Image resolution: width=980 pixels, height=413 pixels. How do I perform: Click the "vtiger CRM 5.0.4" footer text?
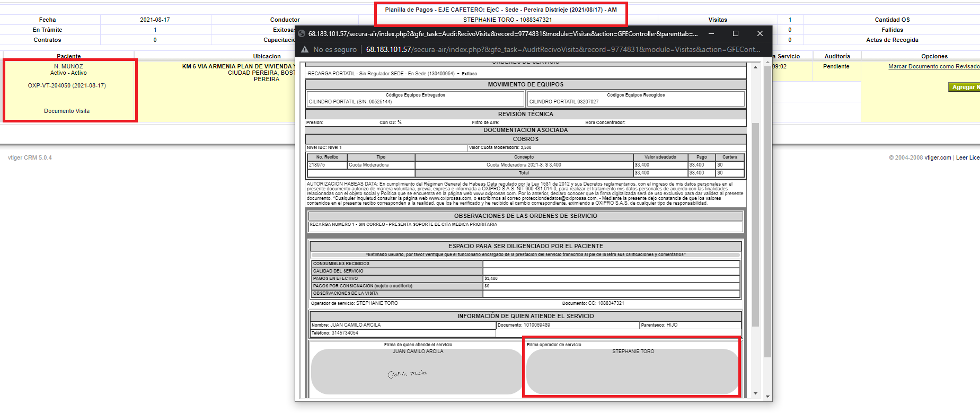[30, 157]
